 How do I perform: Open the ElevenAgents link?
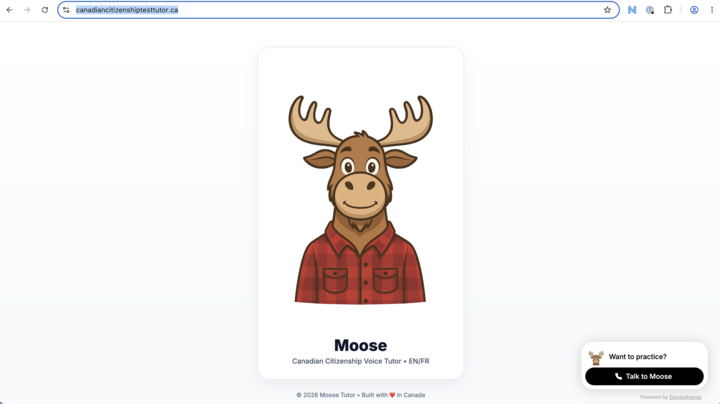point(685,397)
